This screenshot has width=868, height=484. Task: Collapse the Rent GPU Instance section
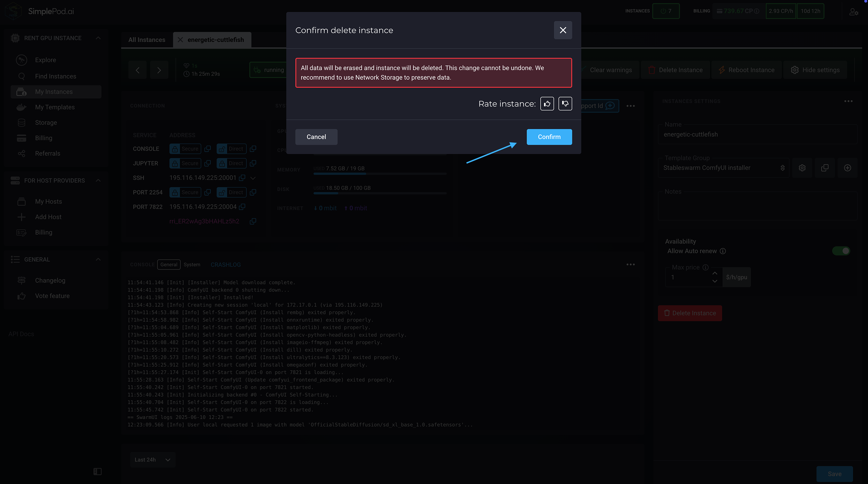[x=98, y=38]
